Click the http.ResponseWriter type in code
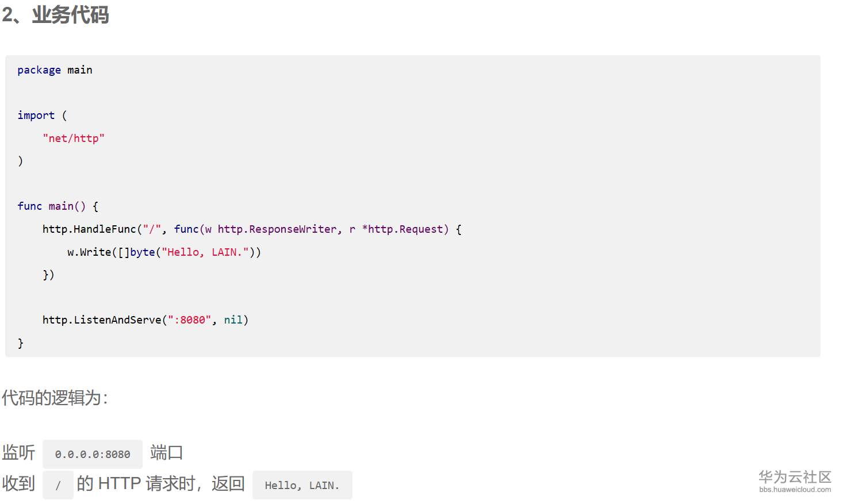The height and width of the screenshot is (504, 843). [x=277, y=229]
